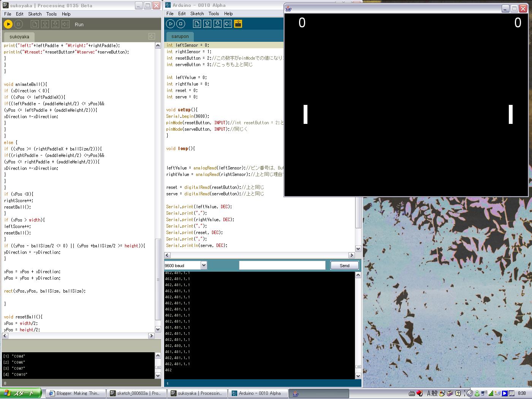Click the Open icon in Arduino's toolbar
532x399 pixels.
[207, 24]
